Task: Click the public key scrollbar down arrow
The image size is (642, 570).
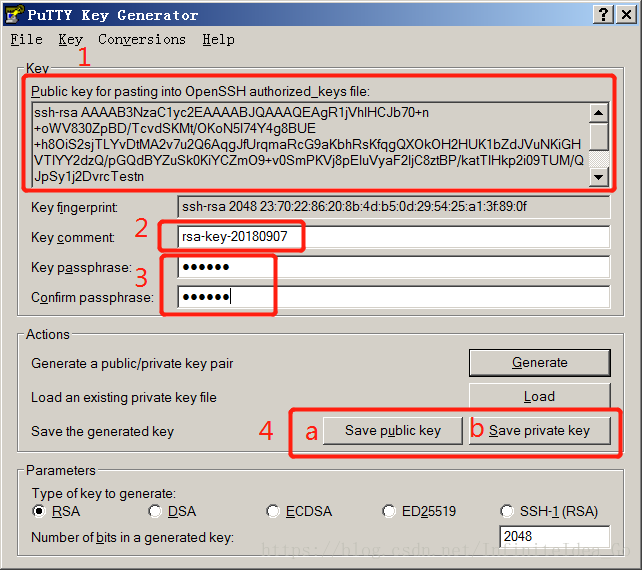Action: 599,177
